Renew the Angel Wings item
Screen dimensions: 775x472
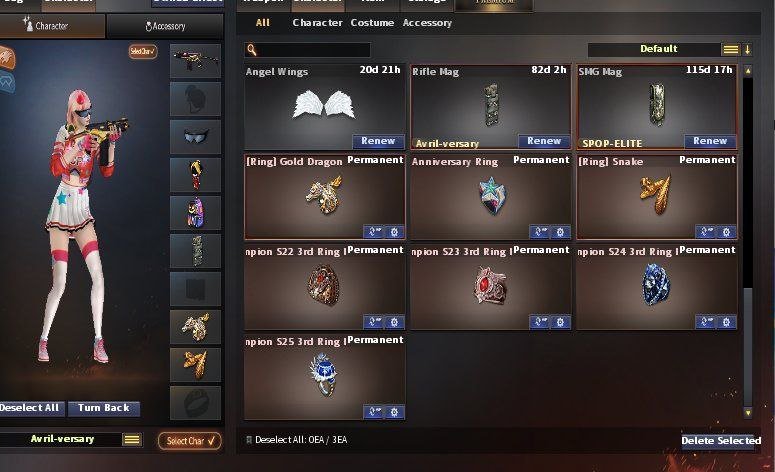coord(378,141)
